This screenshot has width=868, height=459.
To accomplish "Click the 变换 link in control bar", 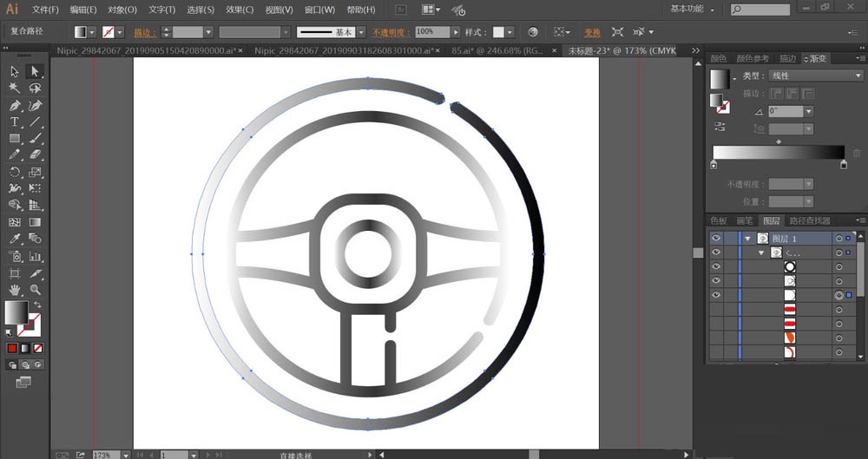I will coord(592,33).
